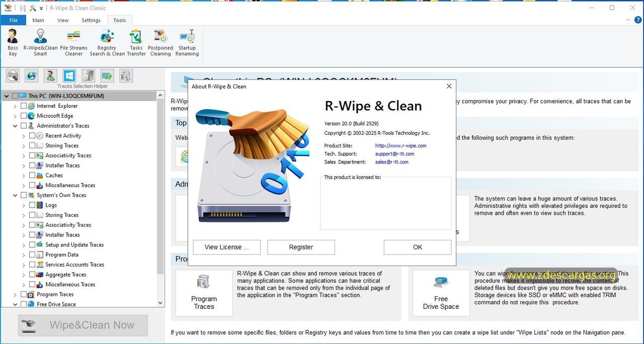
Task: Launch R-Wipe&Clean Smart
Action: coord(40,42)
